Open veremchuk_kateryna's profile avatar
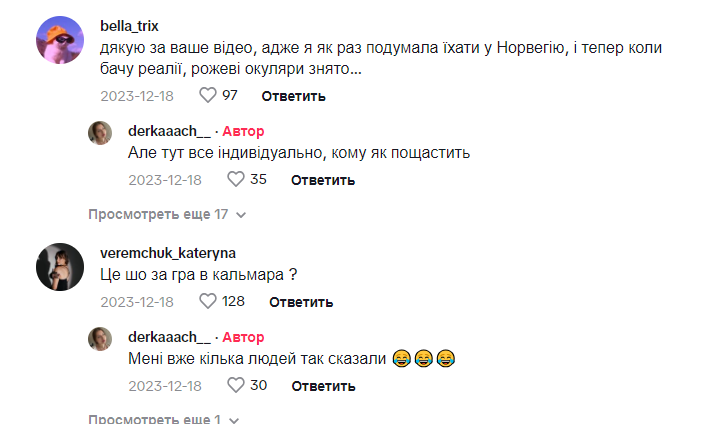 pyautogui.click(x=60, y=266)
